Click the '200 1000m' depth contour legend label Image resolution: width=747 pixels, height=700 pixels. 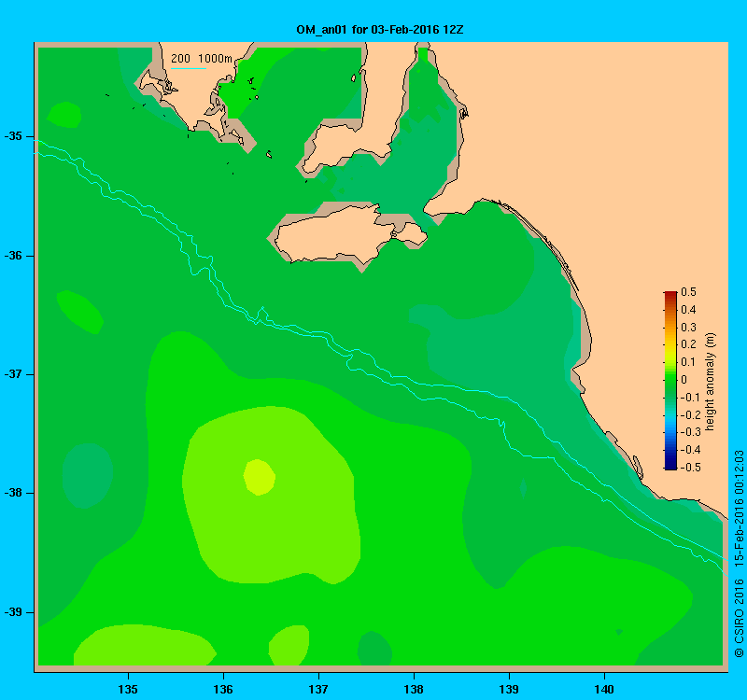202,59
